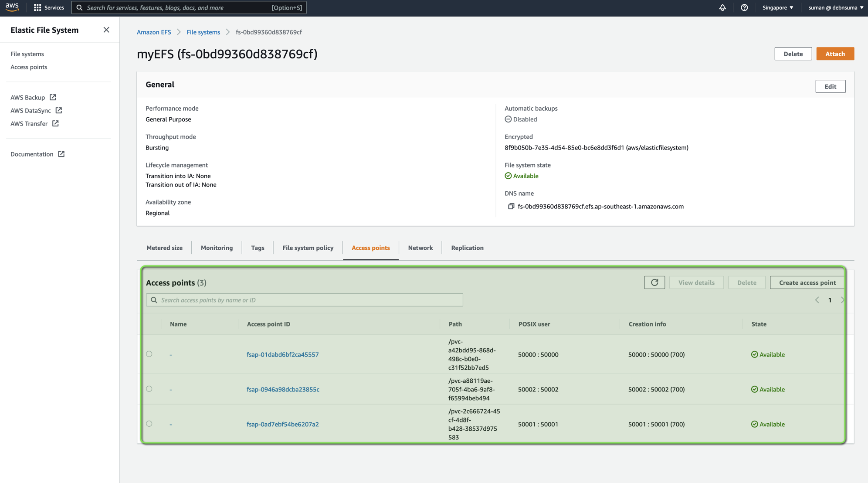Click the POSIX user column header

click(534, 324)
